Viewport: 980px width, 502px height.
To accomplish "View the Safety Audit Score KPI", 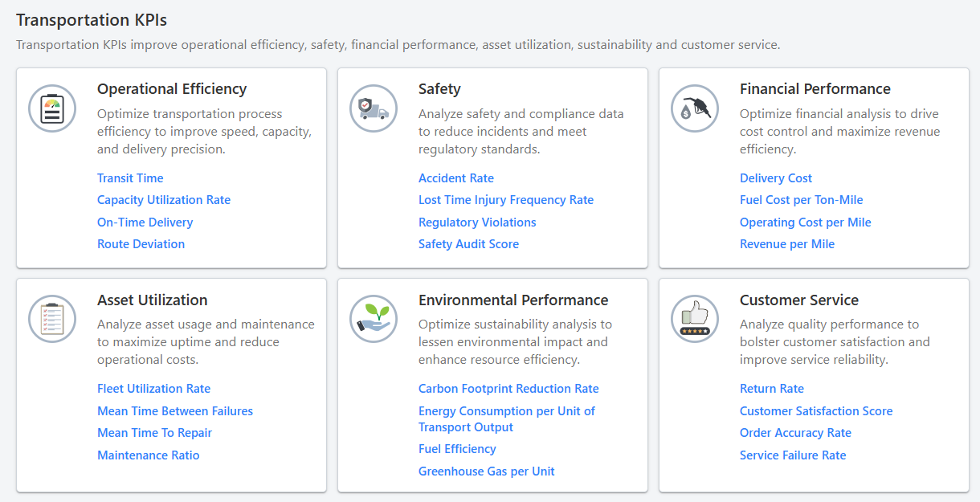I will pyautogui.click(x=468, y=244).
